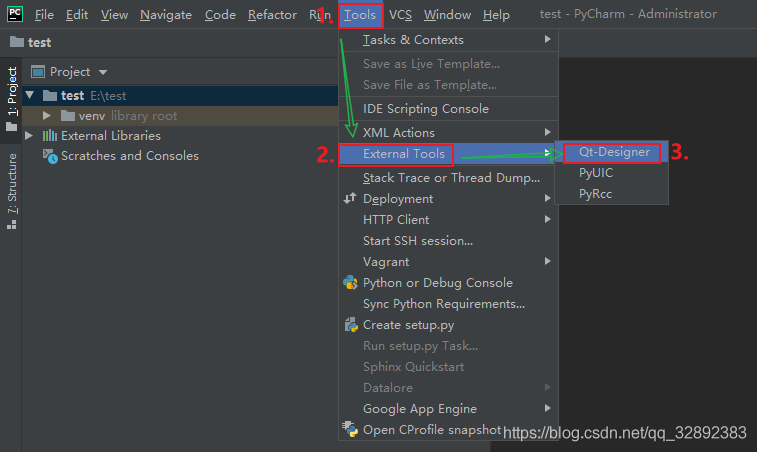Click the External Libraries icon in project tree

click(x=50, y=136)
